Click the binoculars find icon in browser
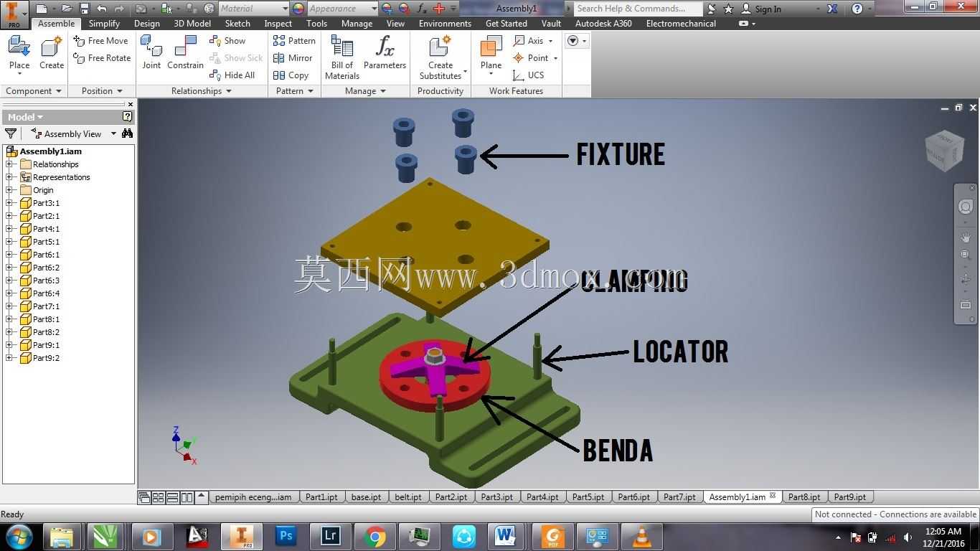The image size is (980, 551). click(127, 133)
